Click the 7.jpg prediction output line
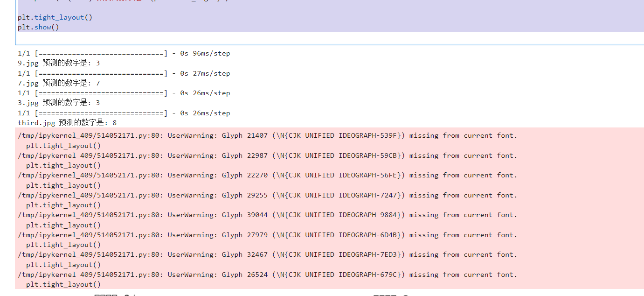The width and height of the screenshot is (644, 296). 59,83
